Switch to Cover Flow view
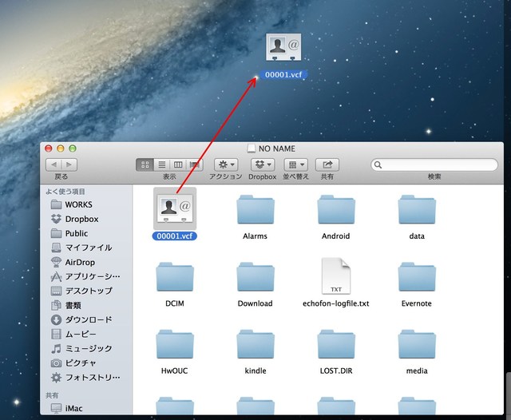 pyautogui.click(x=193, y=164)
